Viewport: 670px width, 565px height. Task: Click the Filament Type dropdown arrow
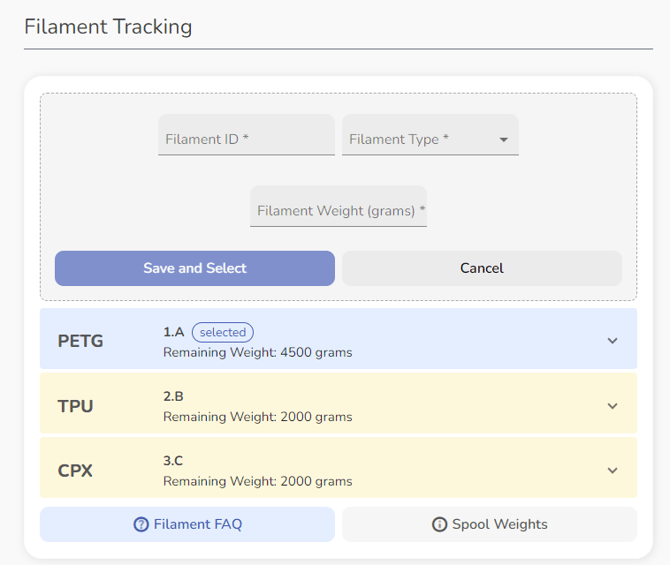click(504, 140)
